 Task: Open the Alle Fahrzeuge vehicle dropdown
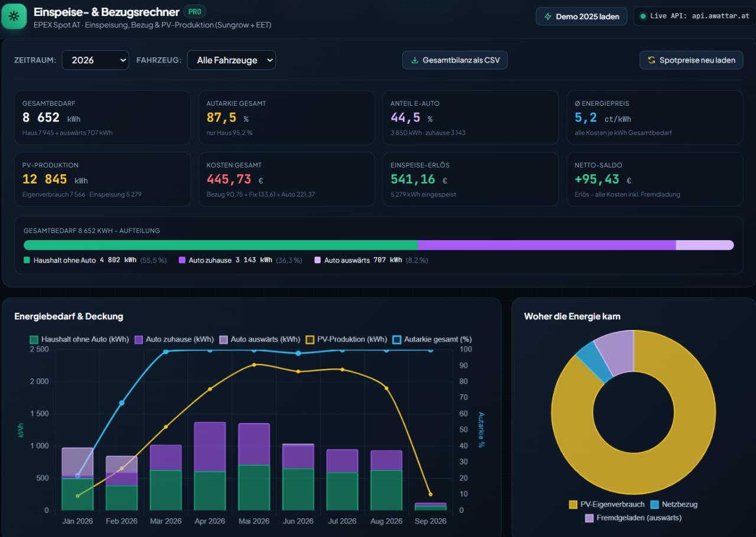232,60
